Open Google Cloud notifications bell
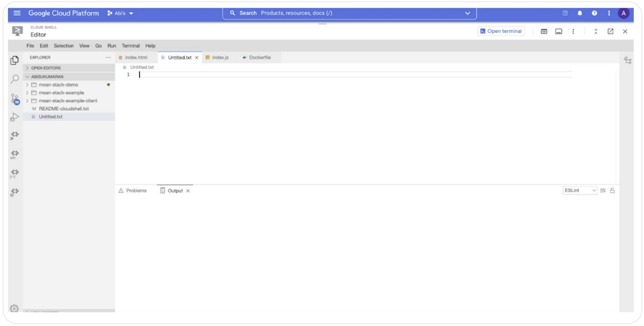Viewport: 644px width, 326px height. click(580, 13)
